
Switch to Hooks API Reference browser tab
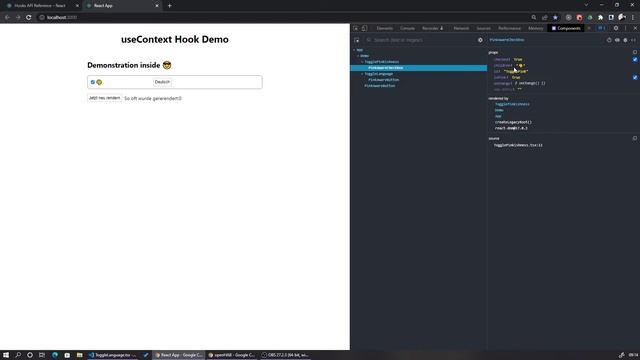[41, 6]
